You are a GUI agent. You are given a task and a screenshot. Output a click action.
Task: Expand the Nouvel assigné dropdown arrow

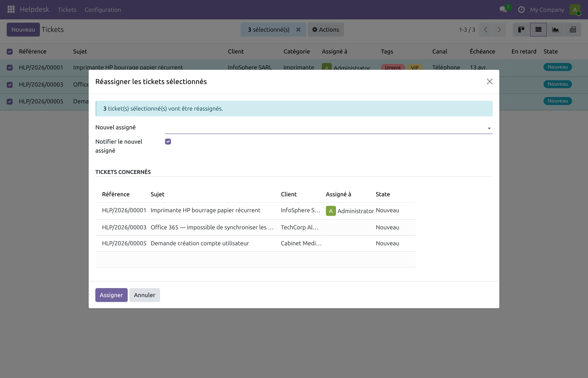click(489, 128)
